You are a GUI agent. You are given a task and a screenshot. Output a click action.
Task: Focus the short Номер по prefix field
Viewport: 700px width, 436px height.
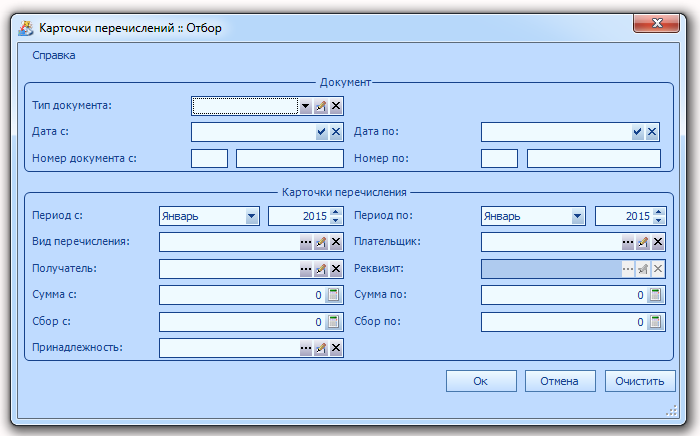[x=499, y=158]
